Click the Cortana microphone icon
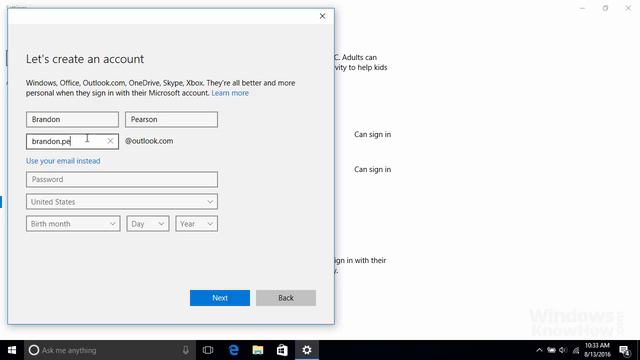Image resolution: width=640 pixels, height=360 pixels. click(186, 350)
